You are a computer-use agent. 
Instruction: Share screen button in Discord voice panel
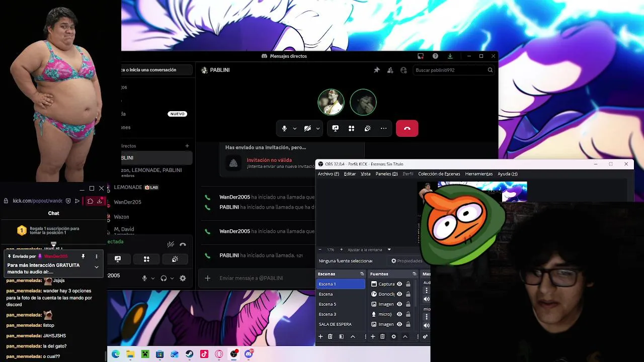point(118,259)
